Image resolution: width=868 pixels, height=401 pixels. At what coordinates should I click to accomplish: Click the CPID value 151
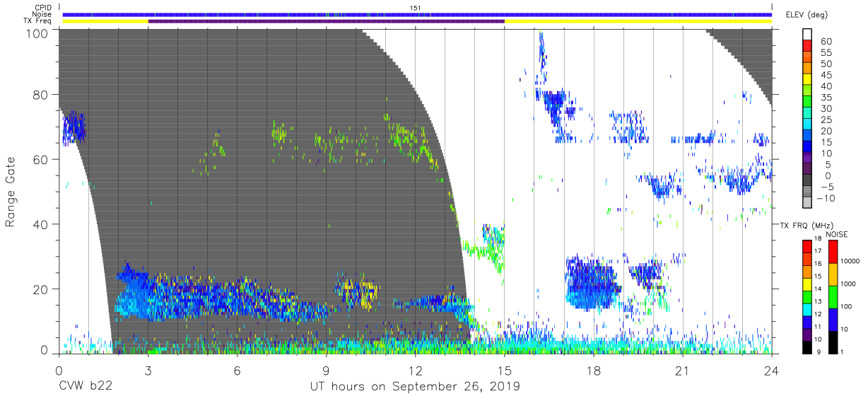(x=416, y=7)
